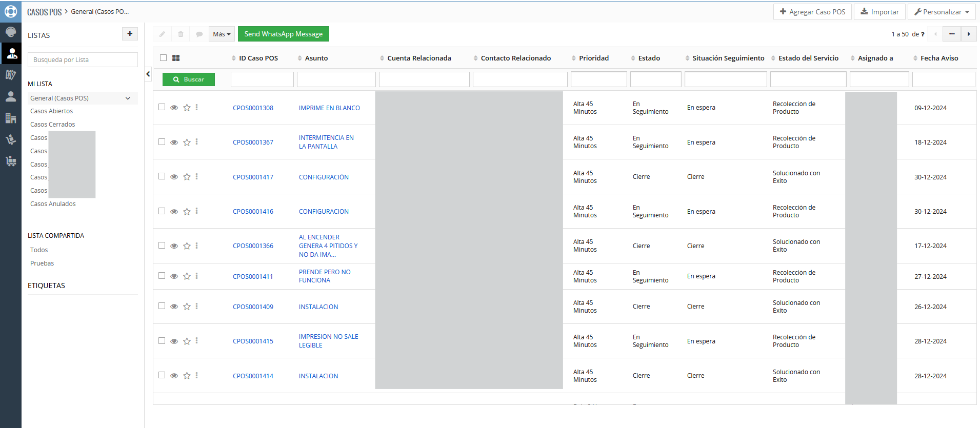The width and height of the screenshot is (980, 428).
Task: Check the CPOS0001417 row checkbox
Action: (x=162, y=176)
